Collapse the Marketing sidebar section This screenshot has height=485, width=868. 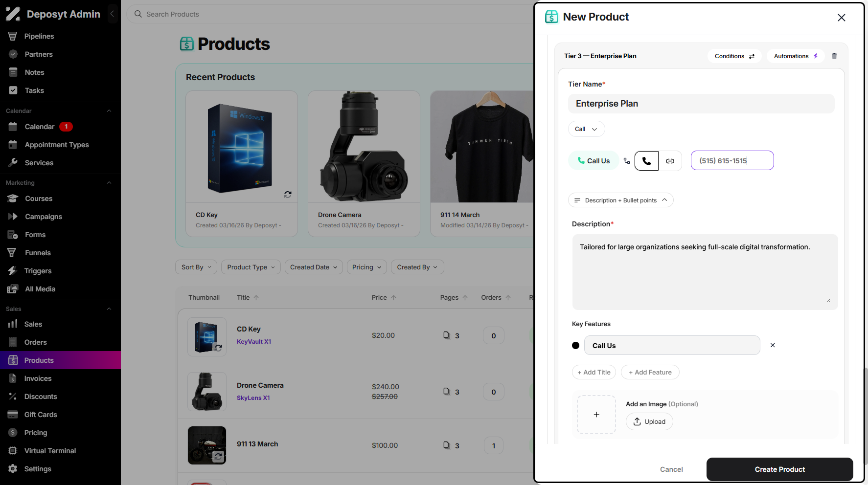tap(109, 183)
